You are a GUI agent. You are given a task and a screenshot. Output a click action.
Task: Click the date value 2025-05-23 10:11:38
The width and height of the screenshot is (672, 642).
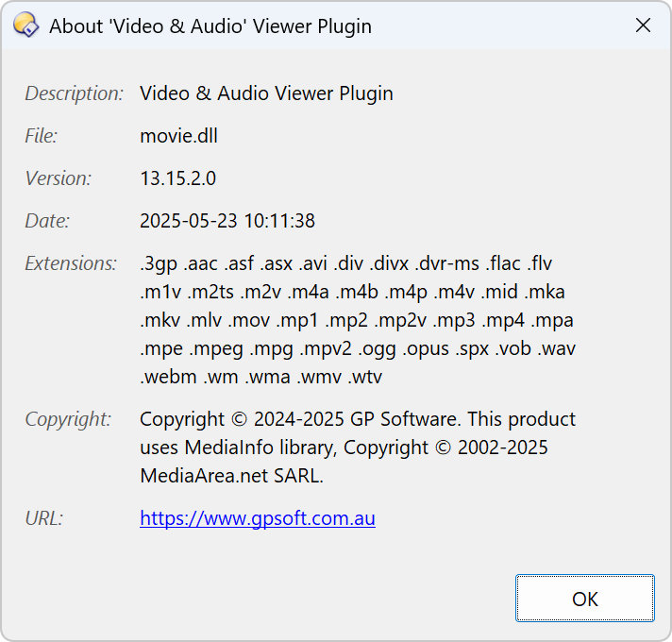coord(227,221)
